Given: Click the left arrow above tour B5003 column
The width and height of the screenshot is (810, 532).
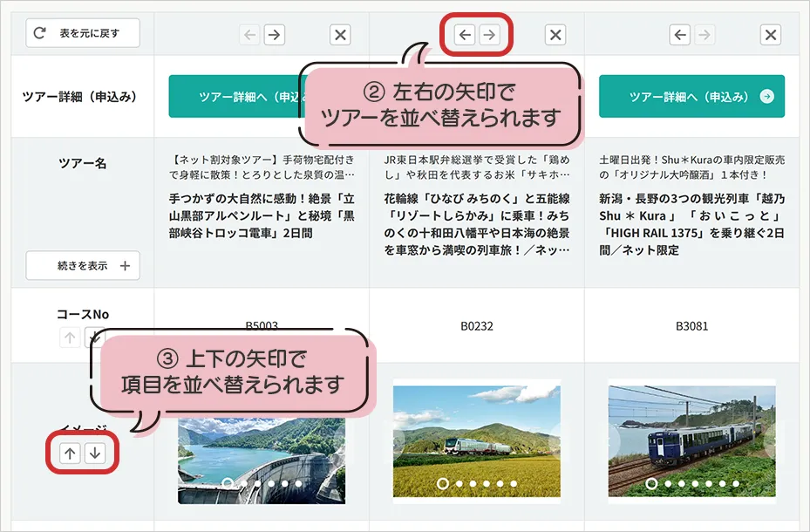Looking at the screenshot, I should point(248,35).
